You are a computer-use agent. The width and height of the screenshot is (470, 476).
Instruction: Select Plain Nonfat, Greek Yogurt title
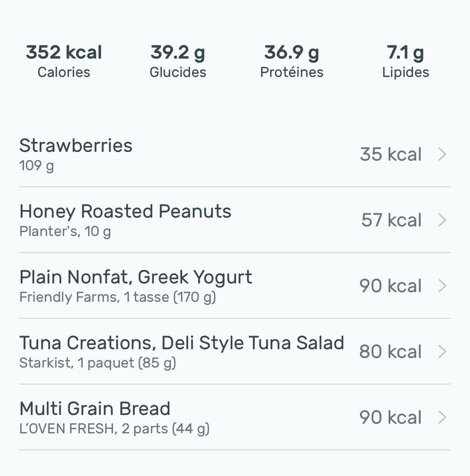(136, 277)
